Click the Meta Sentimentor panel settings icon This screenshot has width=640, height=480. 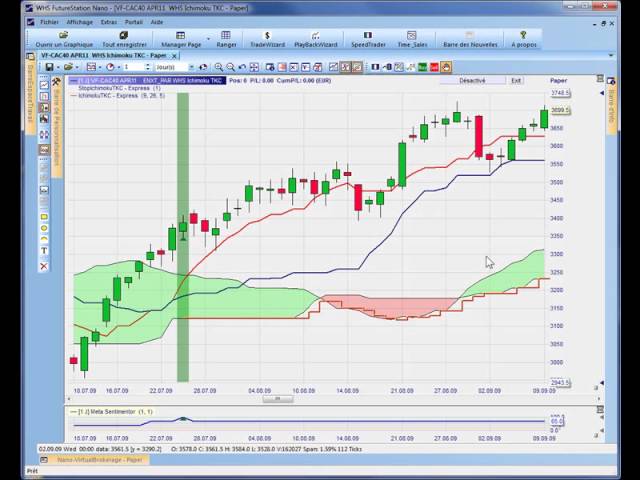(x=600, y=409)
